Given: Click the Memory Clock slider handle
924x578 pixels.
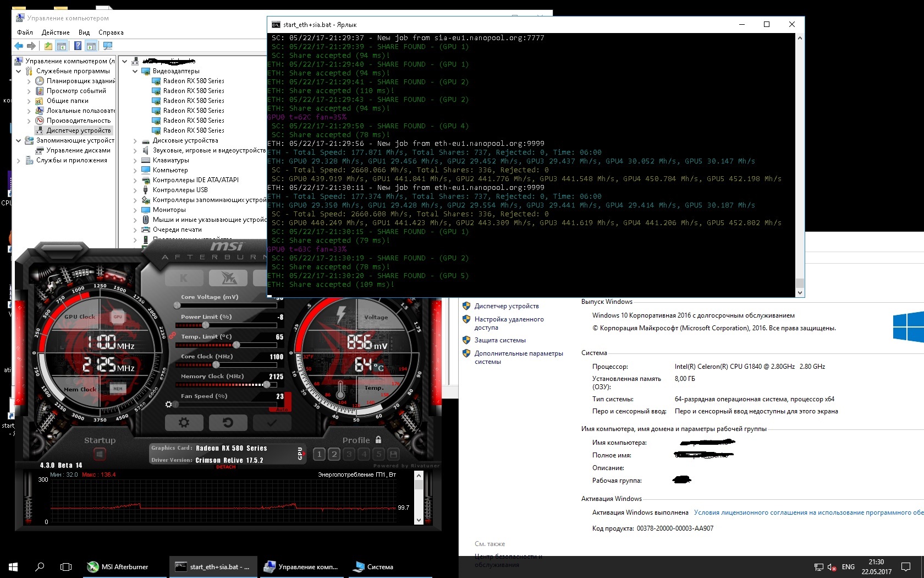Looking at the screenshot, I should point(267,384).
